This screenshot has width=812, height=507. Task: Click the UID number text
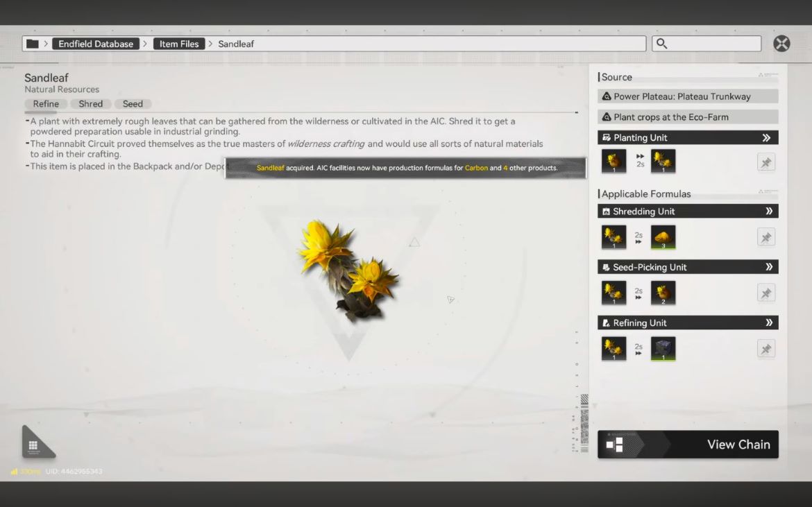(x=74, y=472)
